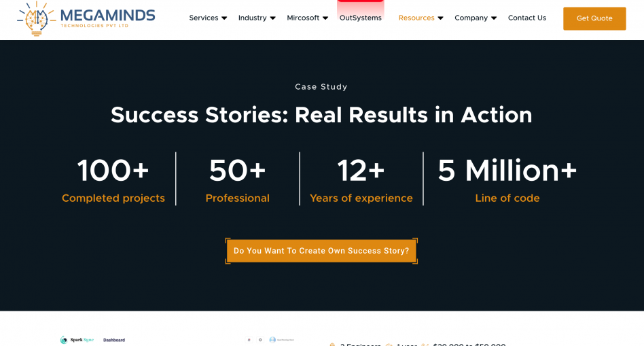Expand the Services dropdown arrow

pos(224,18)
